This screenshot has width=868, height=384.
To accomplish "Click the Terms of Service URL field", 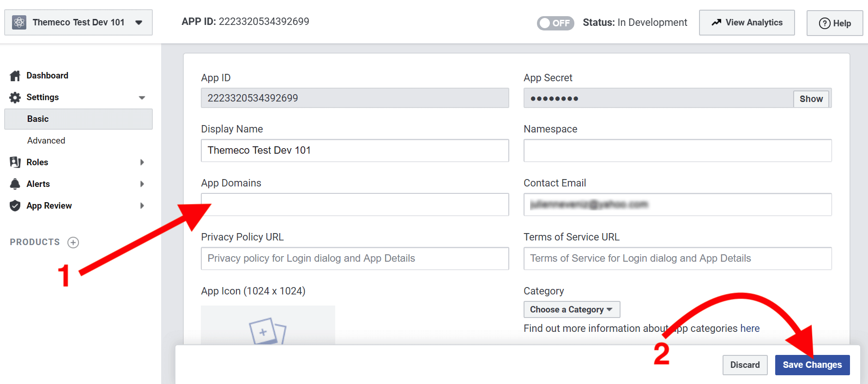I will click(x=678, y=258).
